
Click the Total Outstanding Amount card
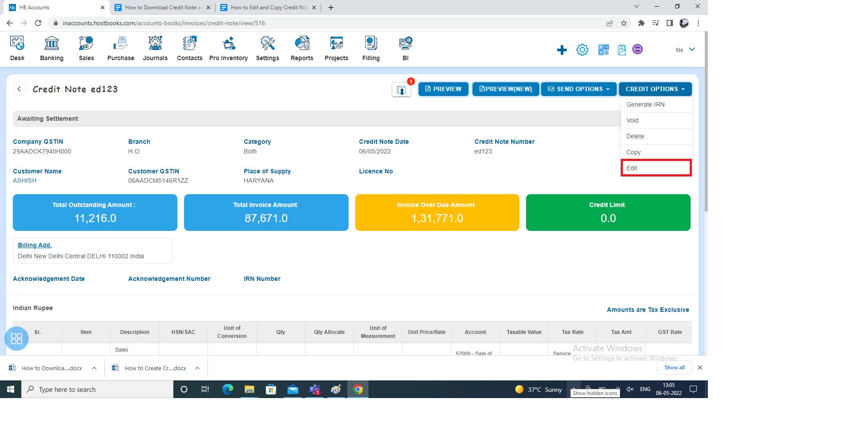tap(95, 212)
